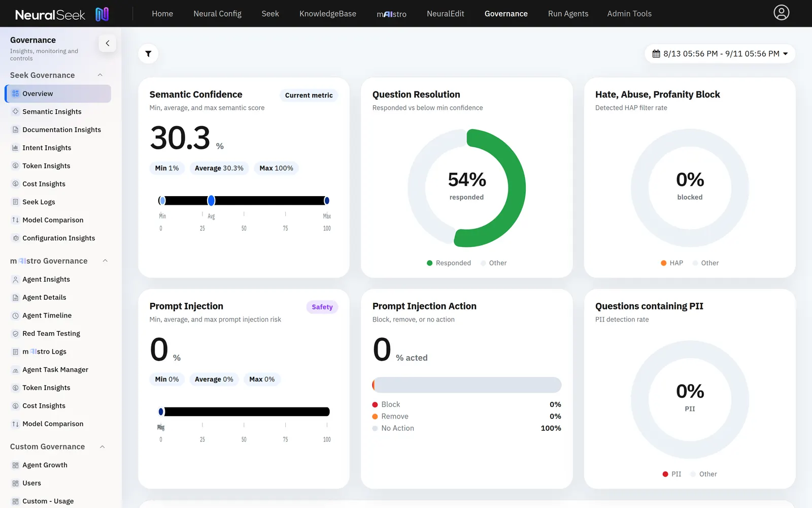Click the Agent Task Manager icon
Viewport: 812px width, 508px height.
[16, 370]
